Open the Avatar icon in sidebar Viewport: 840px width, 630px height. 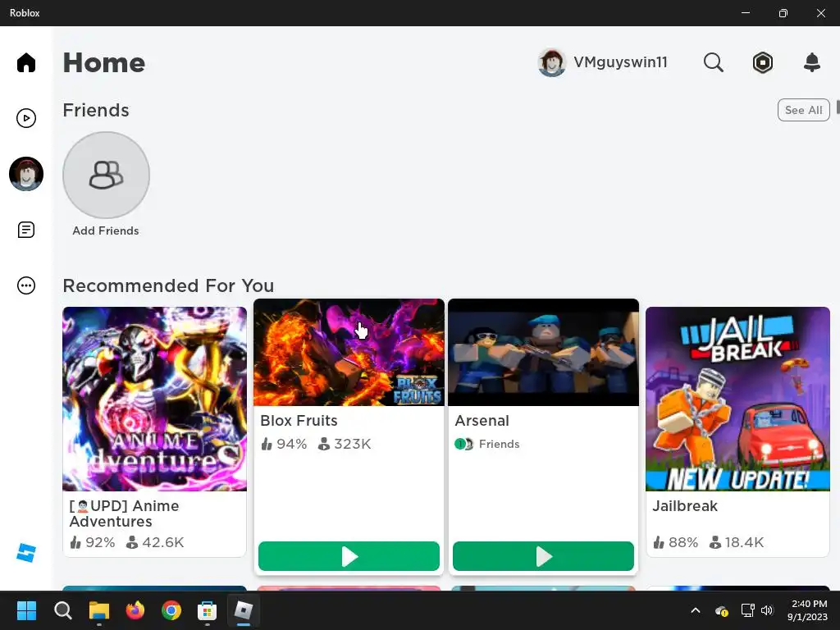25,174
